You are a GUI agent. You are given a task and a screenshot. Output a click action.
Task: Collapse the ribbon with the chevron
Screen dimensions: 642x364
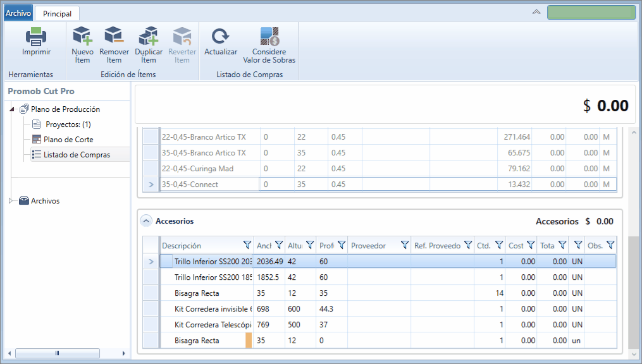536,12
